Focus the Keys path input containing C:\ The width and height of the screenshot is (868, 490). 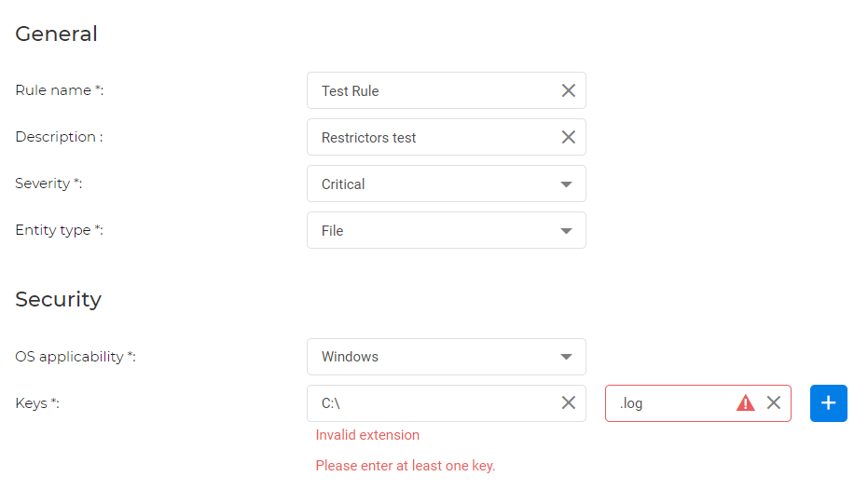click(429, 403)
